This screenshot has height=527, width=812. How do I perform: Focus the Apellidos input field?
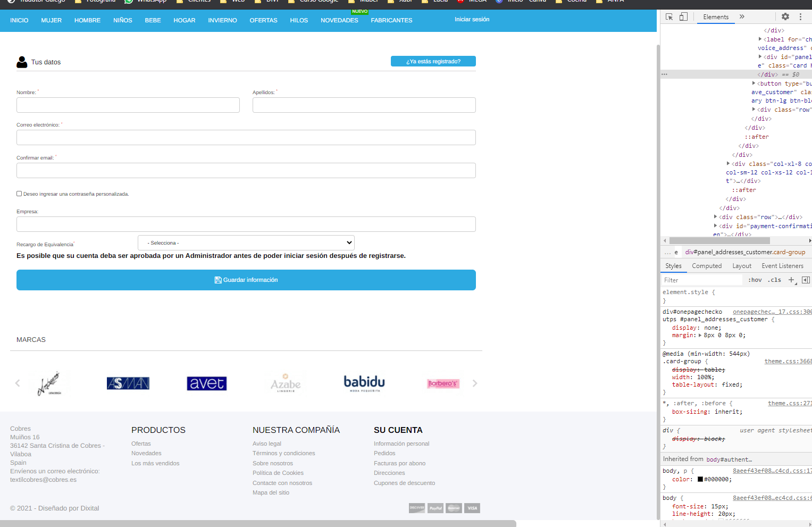pos(364,105)
